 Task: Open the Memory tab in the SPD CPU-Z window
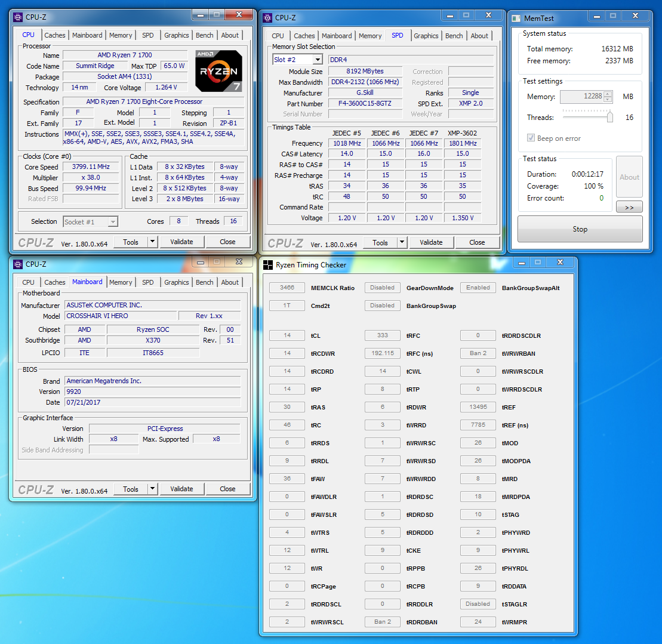[370, 36]
